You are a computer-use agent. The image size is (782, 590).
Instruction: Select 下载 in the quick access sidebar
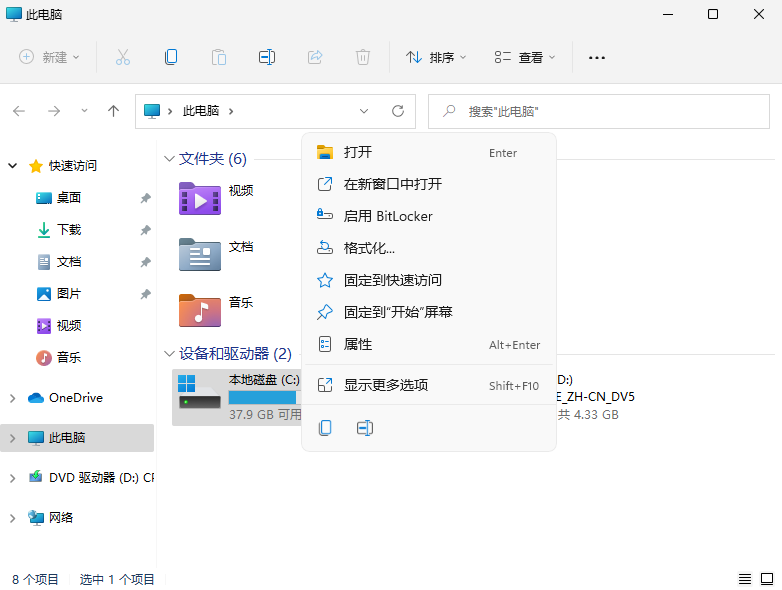[x=69, y=230]
